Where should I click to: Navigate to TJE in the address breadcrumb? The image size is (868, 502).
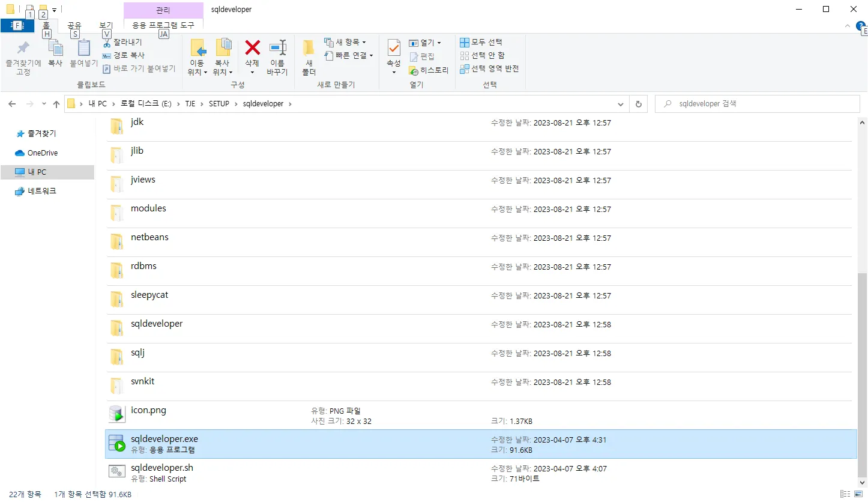click(x=190, y=104)
